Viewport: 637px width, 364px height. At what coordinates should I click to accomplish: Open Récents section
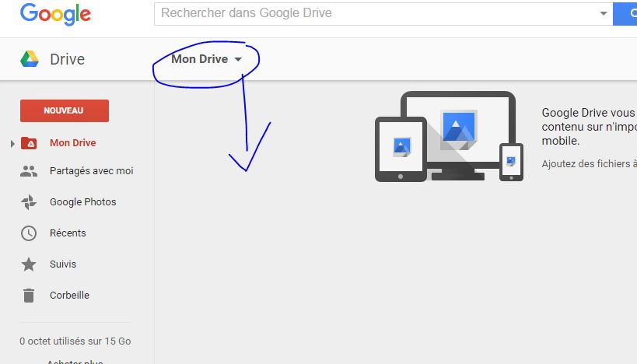pyautogui.click(x=68, y=233)
